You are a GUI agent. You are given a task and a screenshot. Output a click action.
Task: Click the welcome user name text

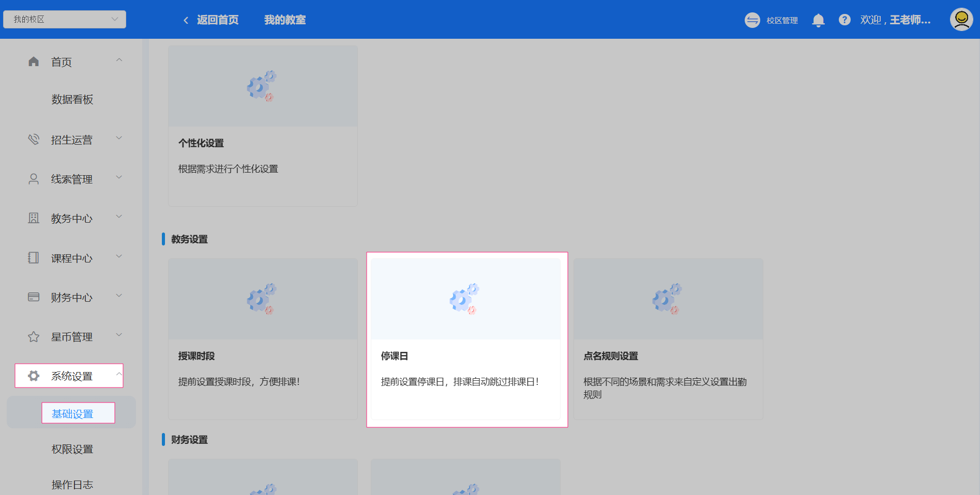pyautogui.click(x=895, y=20)
